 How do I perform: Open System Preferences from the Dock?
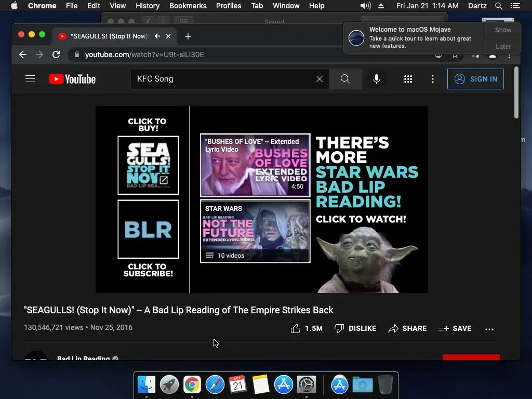pyautogui.click(x=307, y=385)
